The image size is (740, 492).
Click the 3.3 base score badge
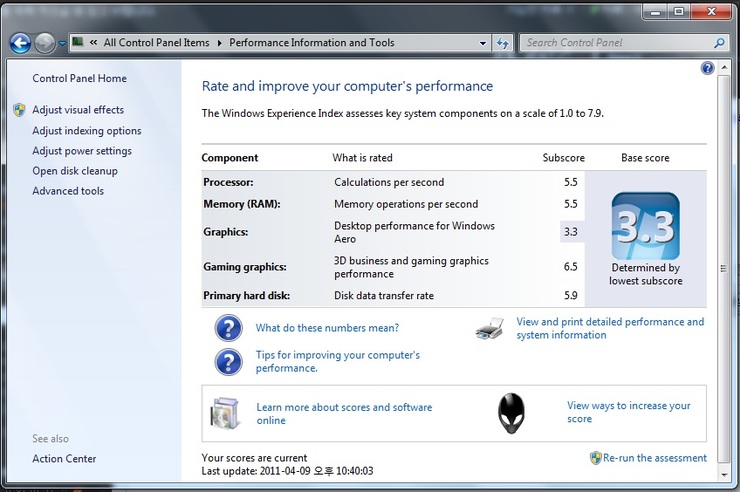coord(646,226)
